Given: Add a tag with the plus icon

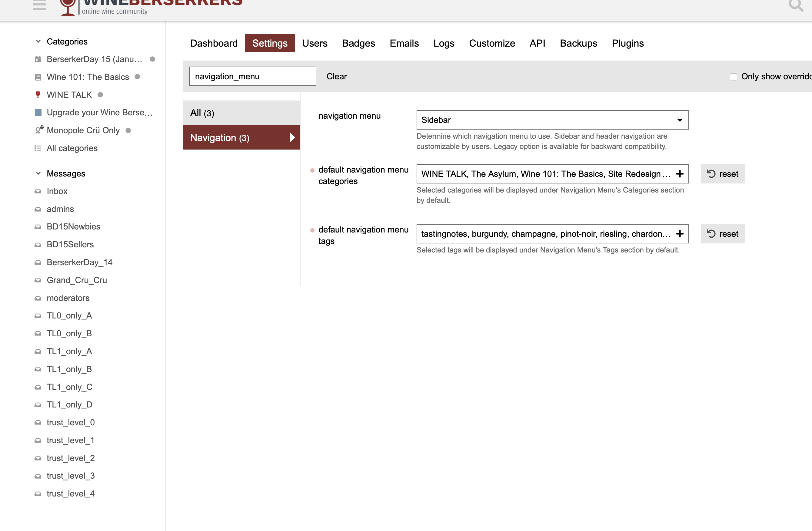Looking at the screenshot, I should coord(680,234).
